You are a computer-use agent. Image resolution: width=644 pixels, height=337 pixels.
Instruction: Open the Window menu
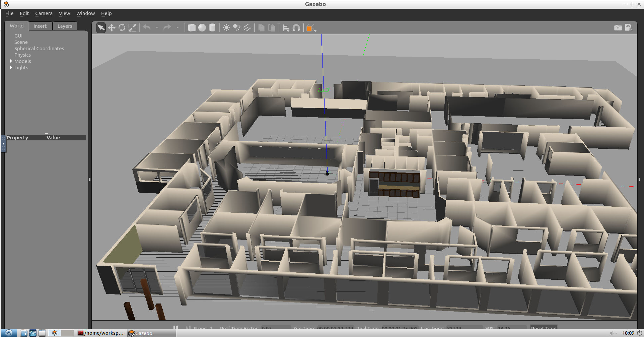pyautogui.click(x=85, y=13)
